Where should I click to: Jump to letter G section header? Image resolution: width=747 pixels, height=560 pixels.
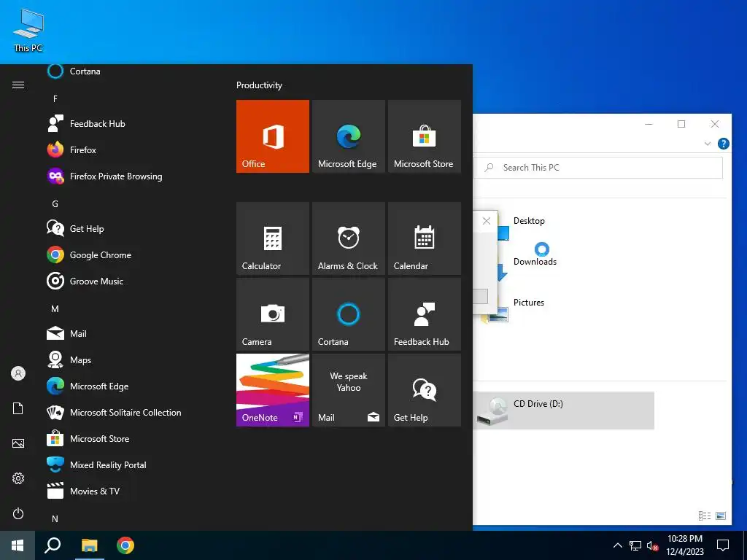pos(55,204)
